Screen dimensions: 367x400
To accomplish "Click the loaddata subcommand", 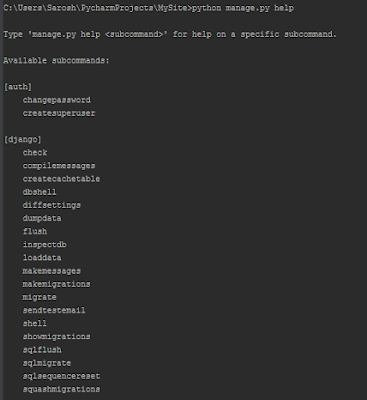I will [x=42, y=258].
